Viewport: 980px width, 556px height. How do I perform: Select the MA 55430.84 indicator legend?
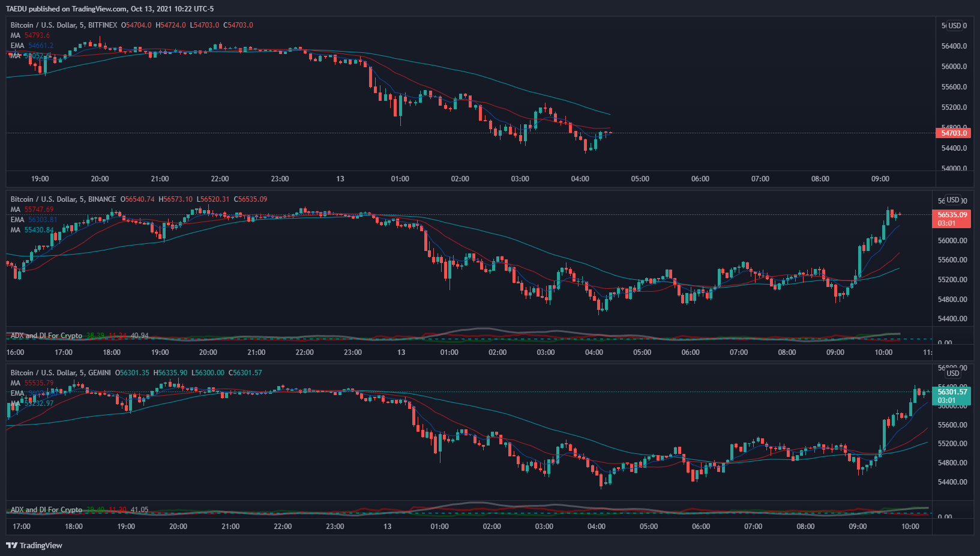coord(32,230)
